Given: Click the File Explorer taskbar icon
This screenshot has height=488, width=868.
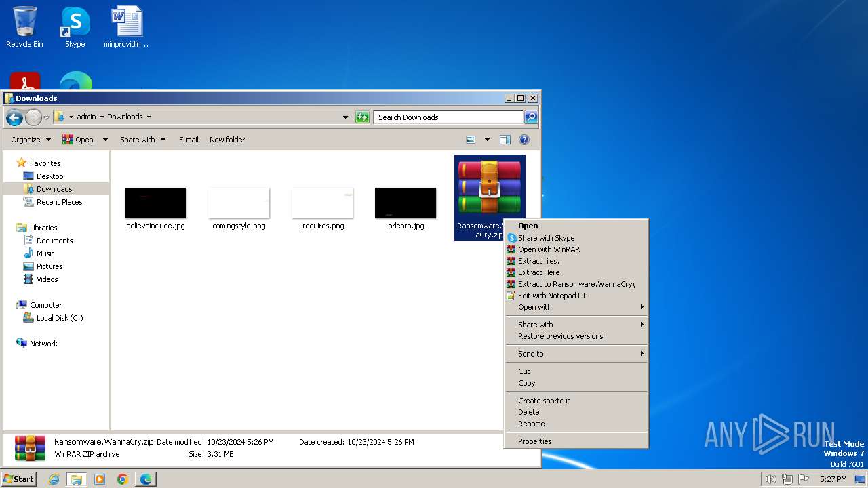Looking at the screenshot, I should tap(77, 479).
